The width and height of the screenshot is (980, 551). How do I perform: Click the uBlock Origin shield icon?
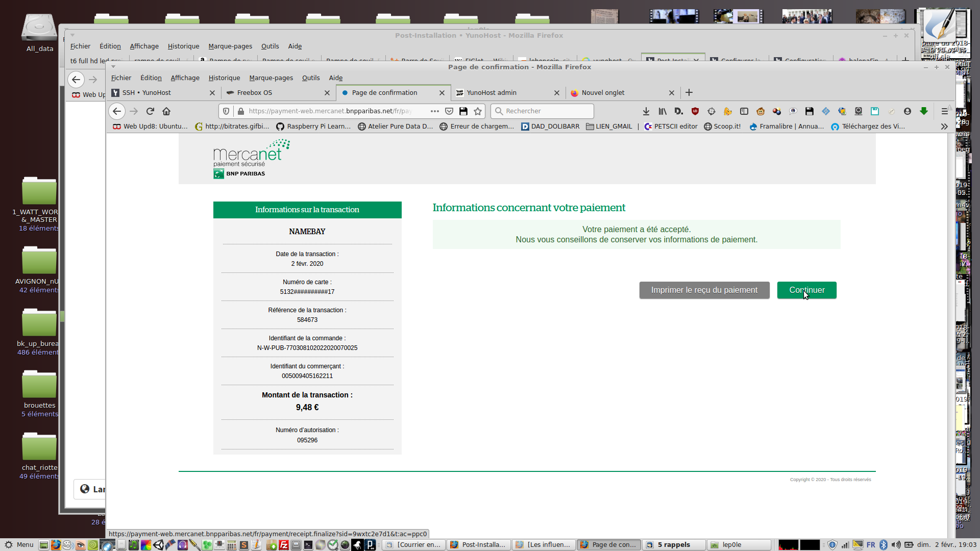(x=695, y=111)
